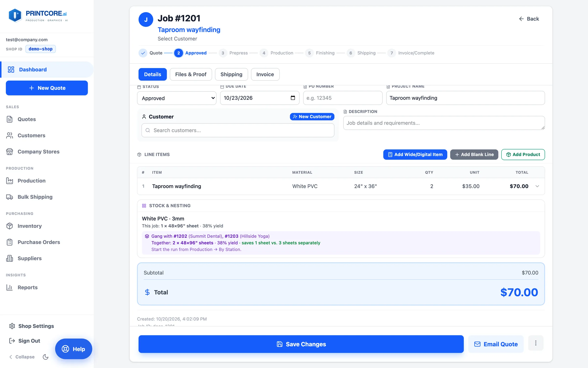Click the New Customer button
Screen dimensions: 588x368
312,117
